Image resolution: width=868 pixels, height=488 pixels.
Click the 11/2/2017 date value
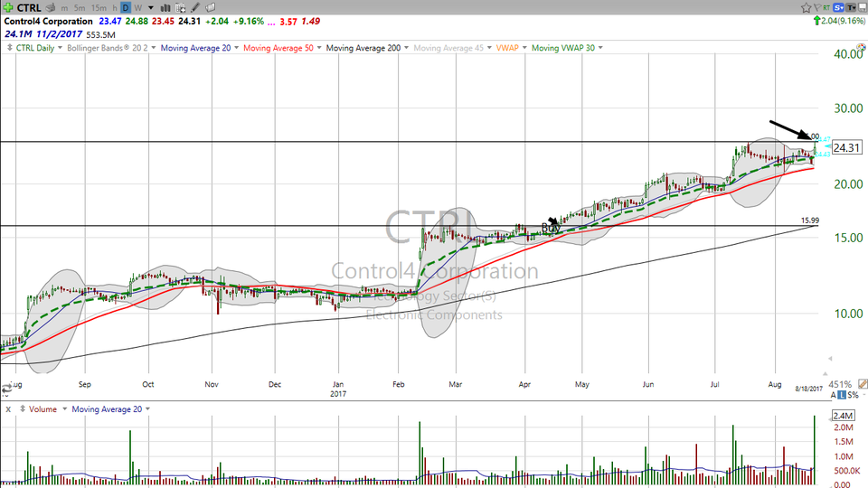(60, 34)
